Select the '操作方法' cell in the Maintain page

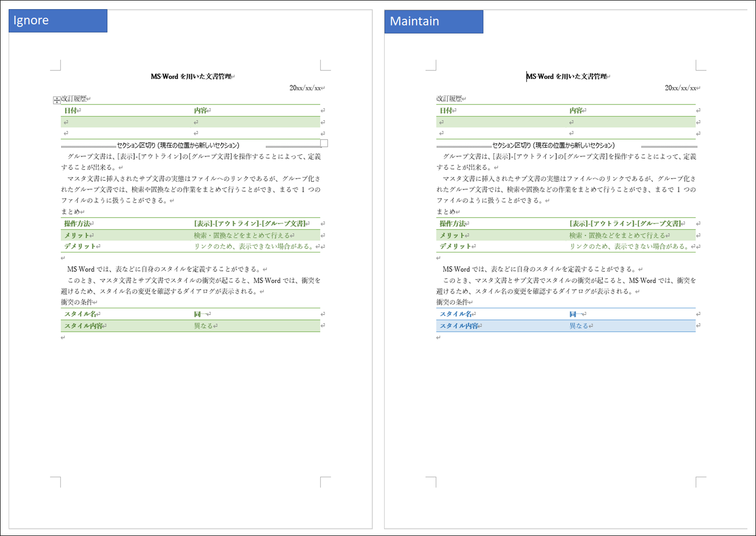[x=501, y=224]
